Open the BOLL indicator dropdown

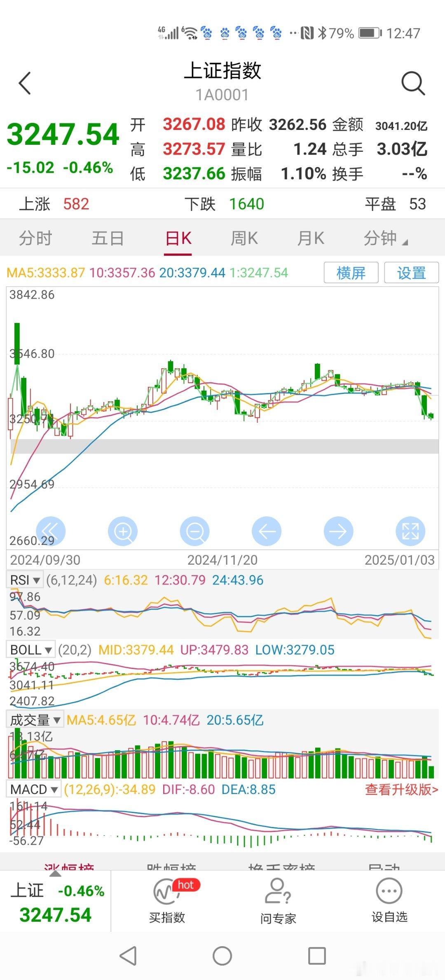click(x=30, y=650)
